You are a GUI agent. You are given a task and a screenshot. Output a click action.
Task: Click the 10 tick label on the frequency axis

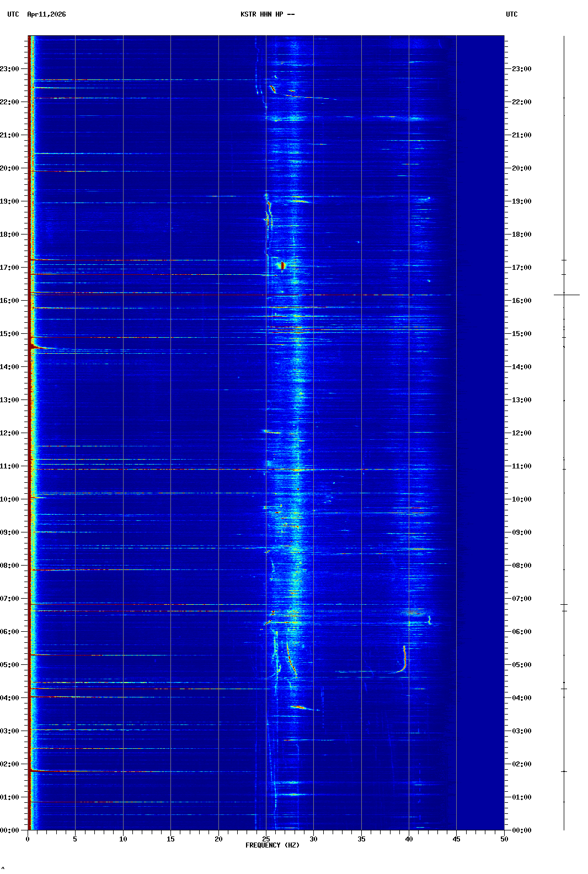click(123, 839)
